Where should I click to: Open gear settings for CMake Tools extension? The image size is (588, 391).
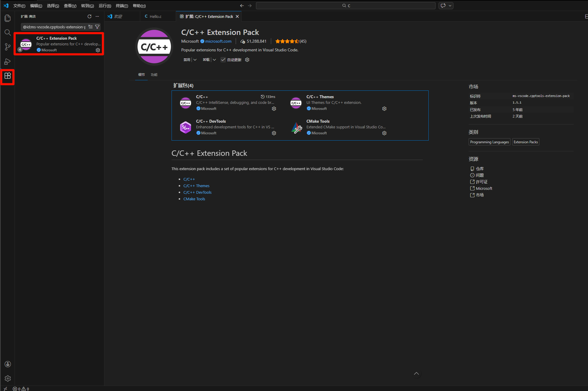pyautogui.click(x=384, y=133)
